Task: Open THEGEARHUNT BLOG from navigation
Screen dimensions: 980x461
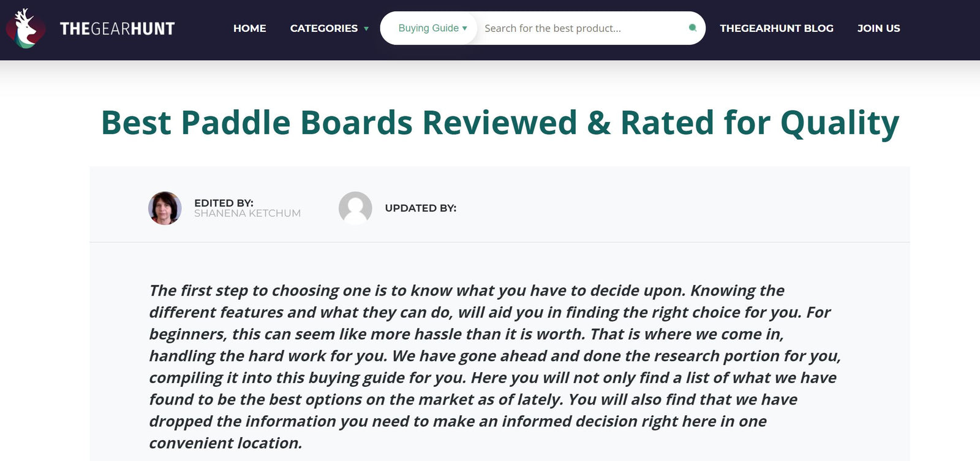Action: tap(776, 28)
